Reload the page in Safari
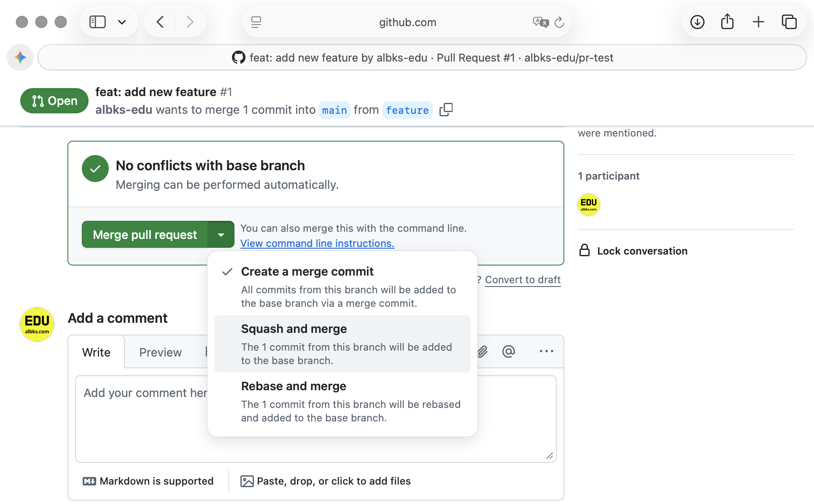Image resolution: width=814 pixels, height=504 pixels. (x=559, y=22)
